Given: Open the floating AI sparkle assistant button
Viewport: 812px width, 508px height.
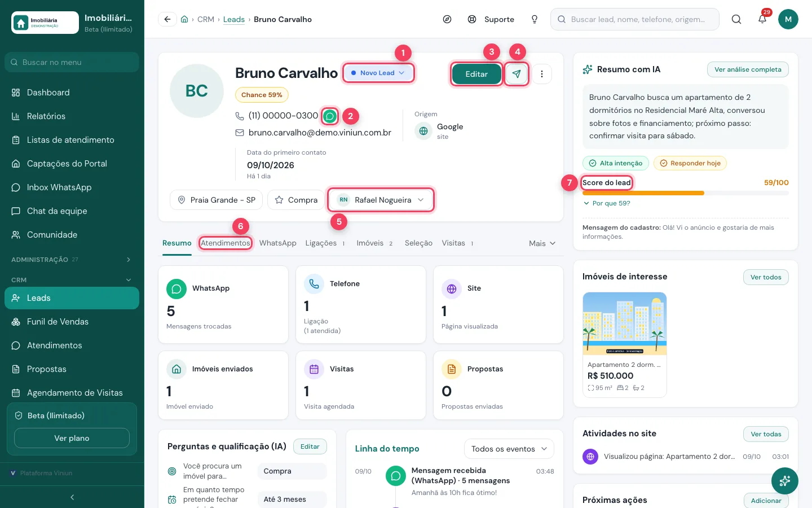Looking at the screenshot, I should tap(785, 481).
